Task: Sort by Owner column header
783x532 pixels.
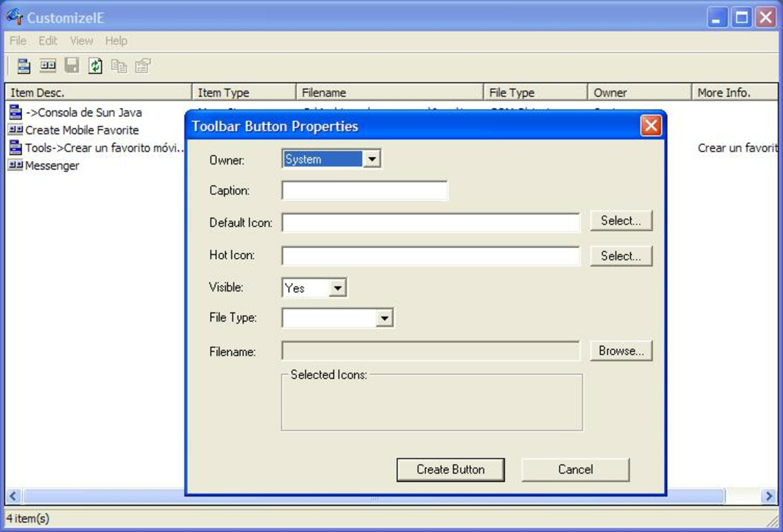Action: pyautogui.click(x=640, y=92)
